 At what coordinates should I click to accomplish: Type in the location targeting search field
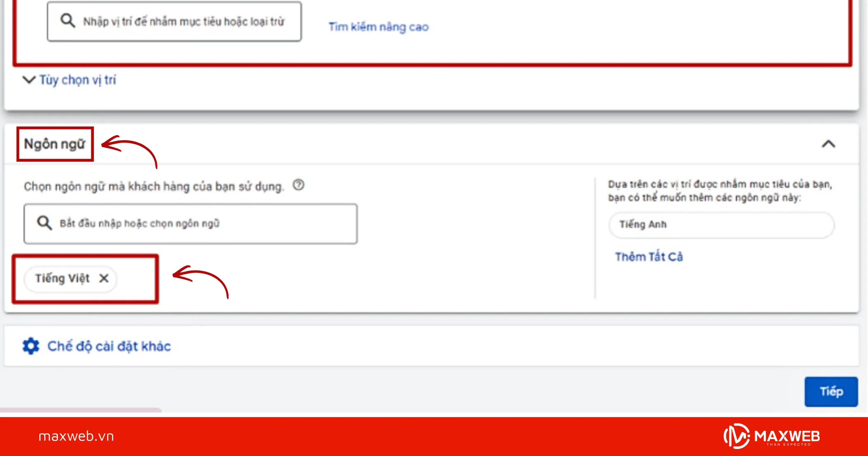tap(184, 21)
